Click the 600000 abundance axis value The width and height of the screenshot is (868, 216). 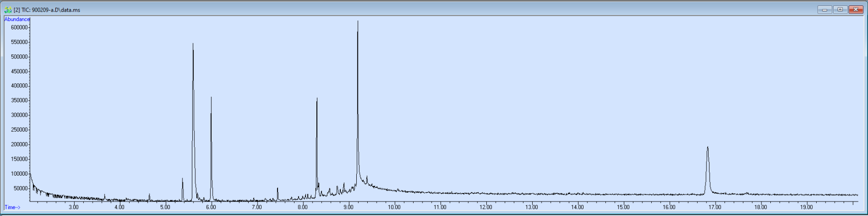click(x=19, y=28)
